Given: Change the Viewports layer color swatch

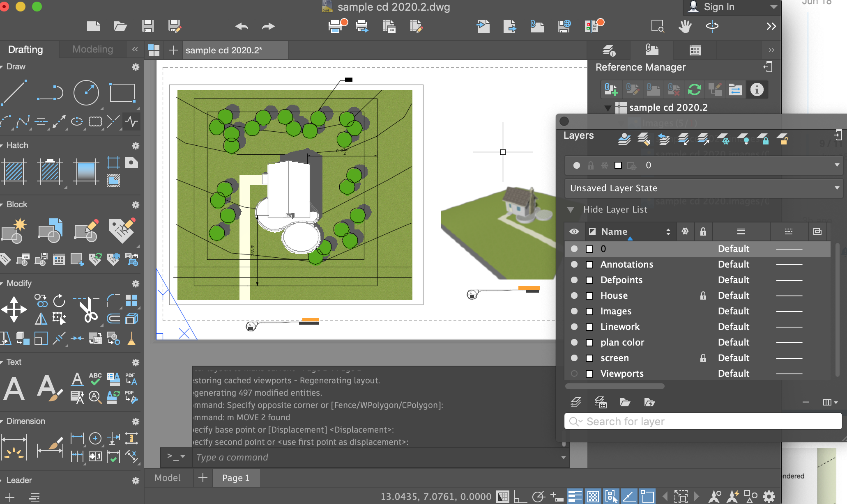Looking at the screenshot, I should 589,374.
